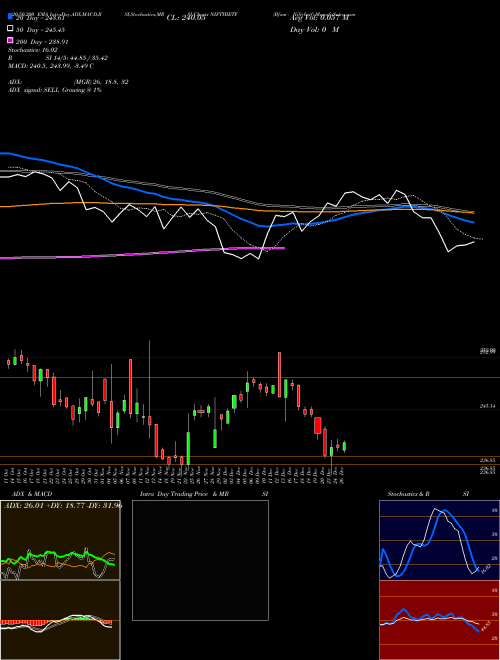Click the blue 20 Day EMA legend swatch

point(10,17)
